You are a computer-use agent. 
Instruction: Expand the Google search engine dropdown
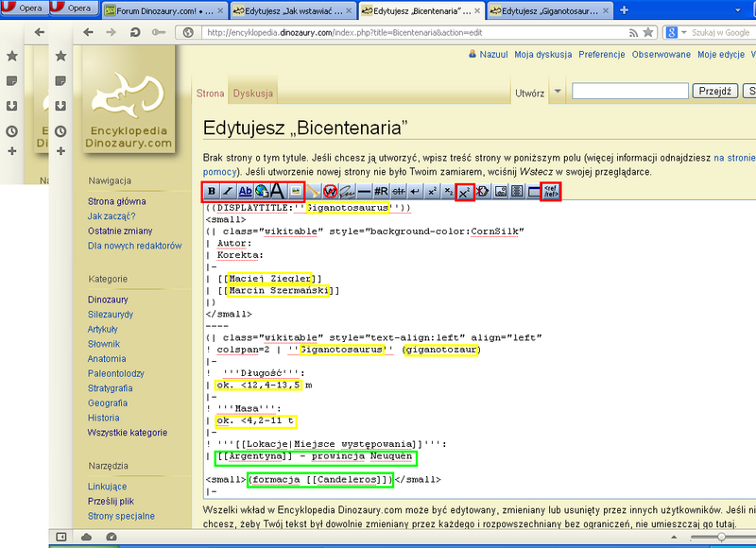pos(684,32)
